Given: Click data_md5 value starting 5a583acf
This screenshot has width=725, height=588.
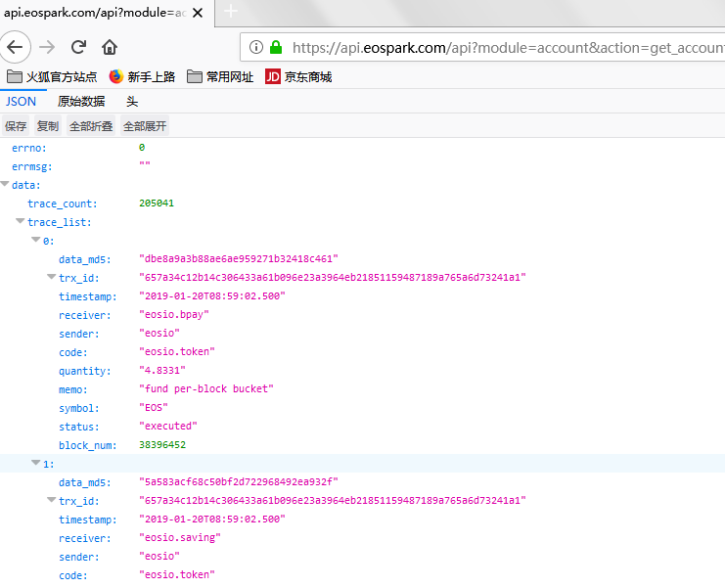Looking at the screenshot, I should pos(239,482).
